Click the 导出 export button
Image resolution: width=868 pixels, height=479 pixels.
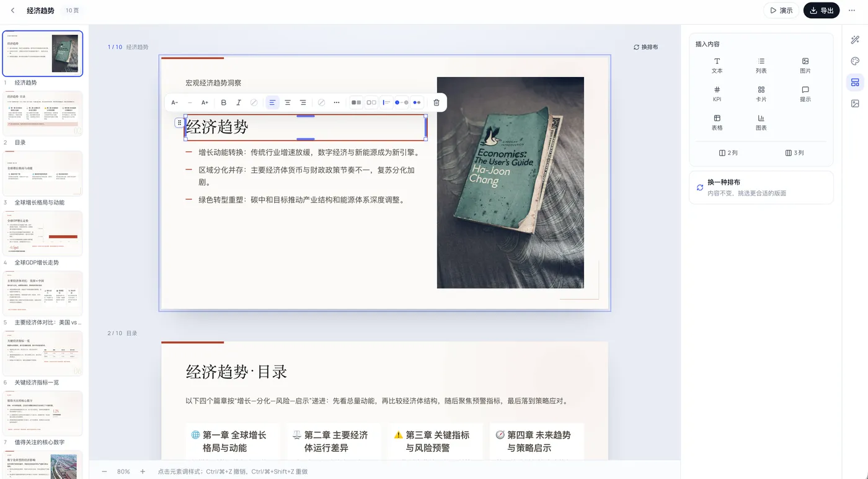pos(821,11)
